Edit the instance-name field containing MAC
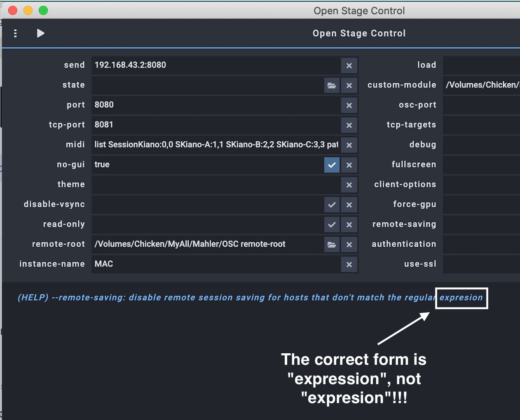Viewport: 520px width, 420px height. coord(216,264)
